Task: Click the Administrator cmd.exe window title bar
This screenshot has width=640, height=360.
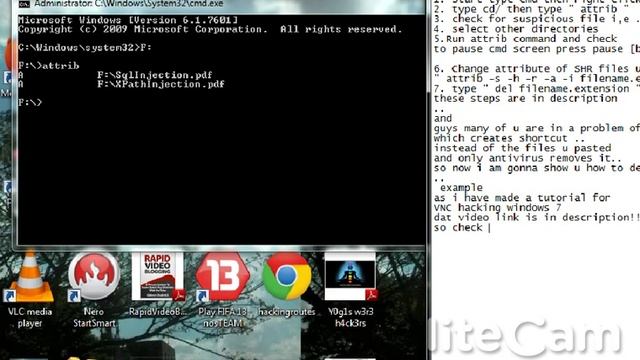Action: click(220, 4)
